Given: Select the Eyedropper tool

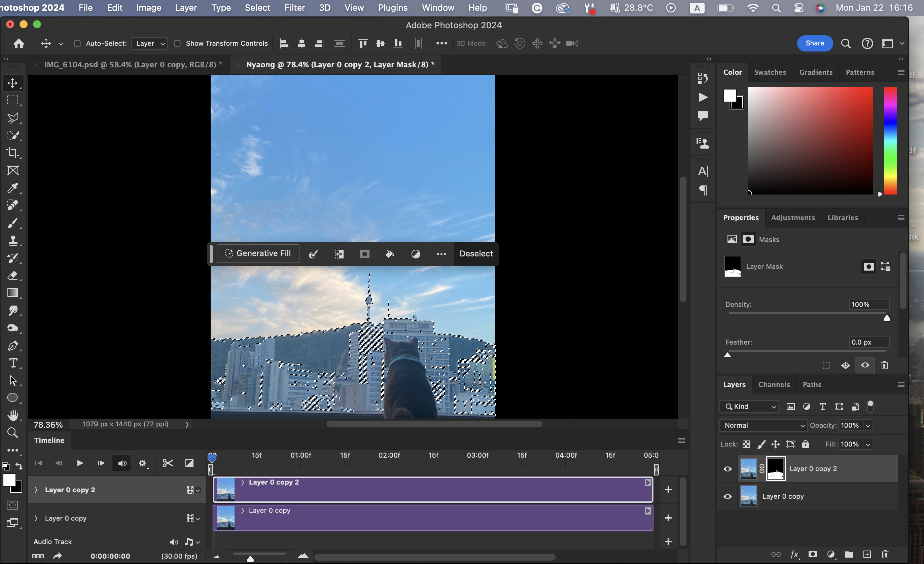Looking at the screenshot, I should pos(13,187).
